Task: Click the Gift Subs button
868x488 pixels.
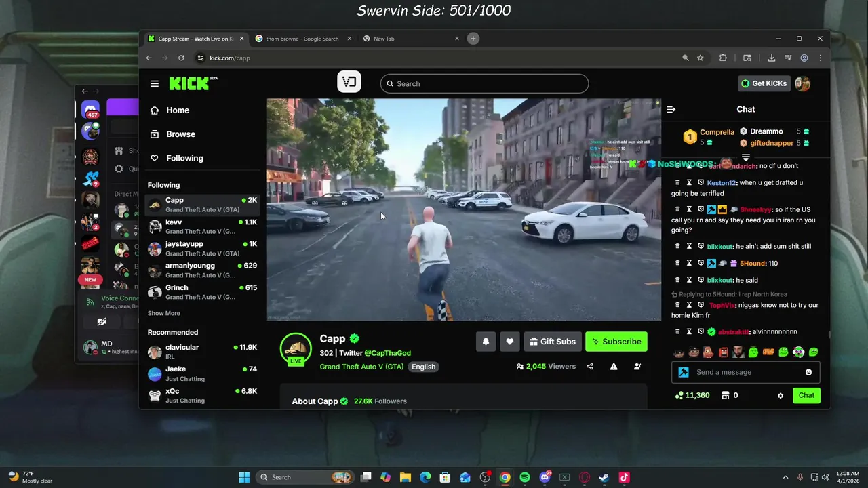Action: tap(553, 342)
